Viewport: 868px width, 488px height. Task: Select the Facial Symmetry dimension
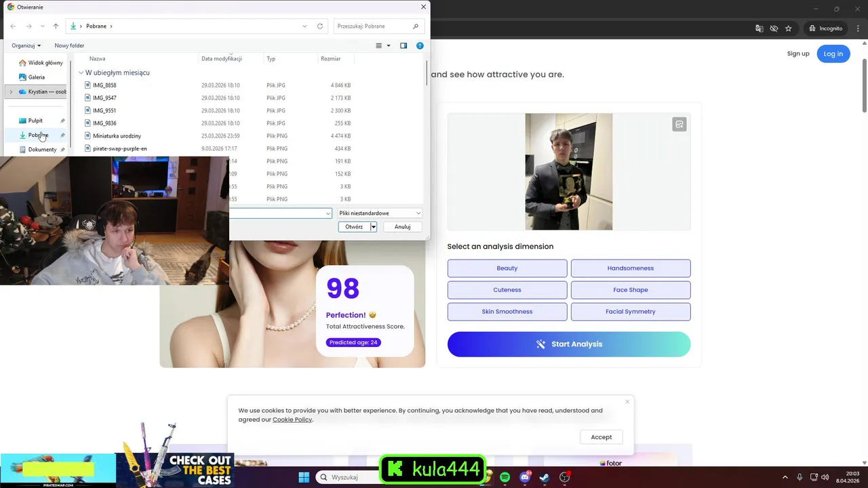pos(631,312)
